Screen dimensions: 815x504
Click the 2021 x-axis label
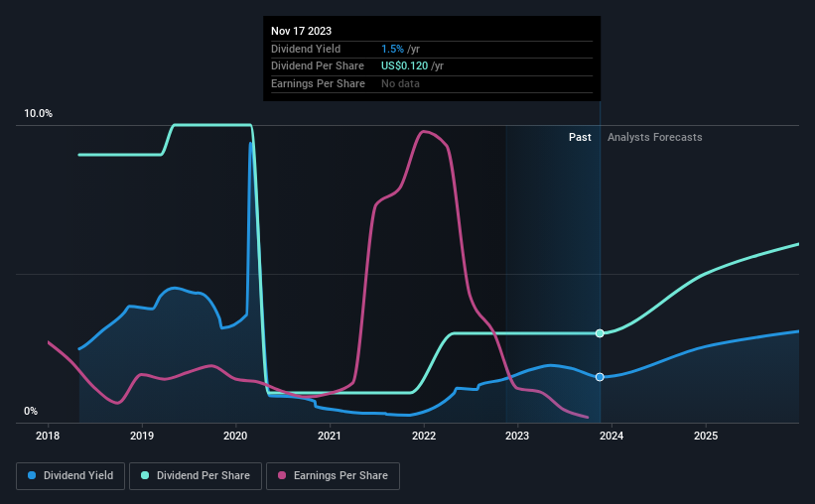pos(330,436)
